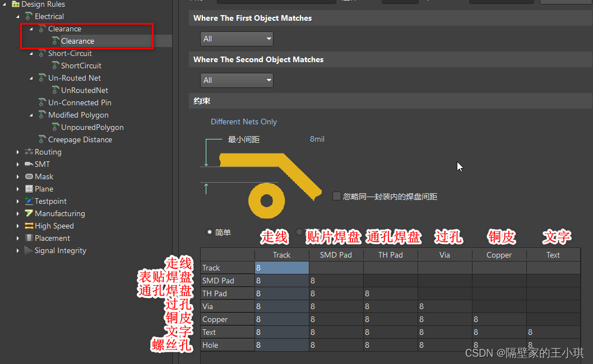Click the Routing category icon

[29, 152]
